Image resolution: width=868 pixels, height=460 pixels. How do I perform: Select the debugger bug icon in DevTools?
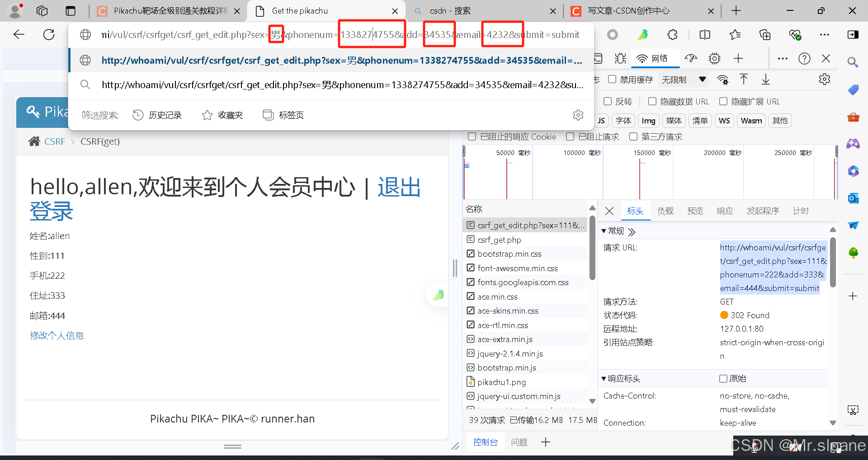click(x=620, y=58)
